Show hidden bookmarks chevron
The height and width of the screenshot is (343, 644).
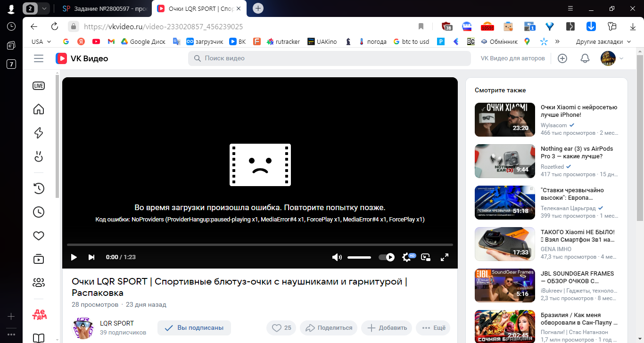557,41
